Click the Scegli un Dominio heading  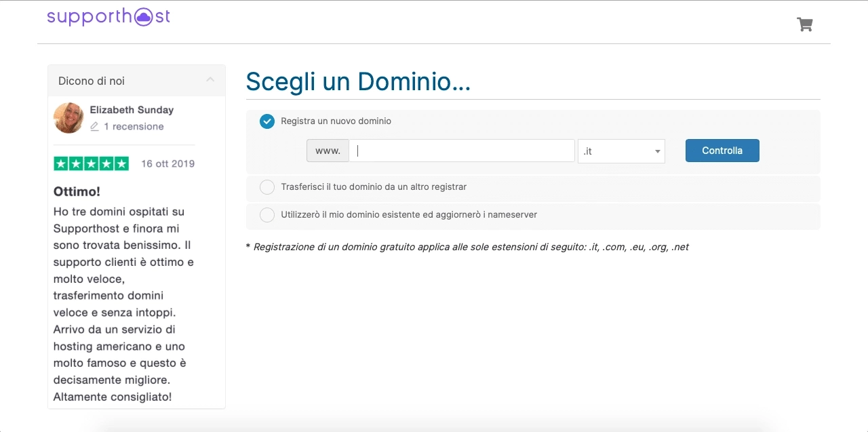pyautogui.click(x=357, y=82)
